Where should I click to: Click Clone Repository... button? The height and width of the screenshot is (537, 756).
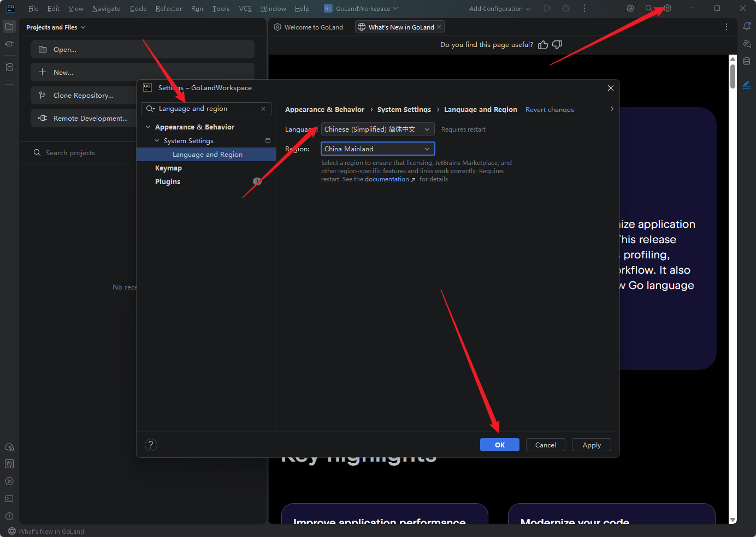pos(84,95)
